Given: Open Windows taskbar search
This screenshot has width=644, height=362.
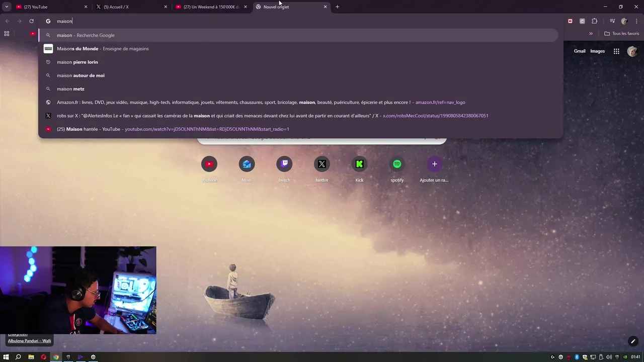Looking at the screenshot, I should [x=18, y=357].
